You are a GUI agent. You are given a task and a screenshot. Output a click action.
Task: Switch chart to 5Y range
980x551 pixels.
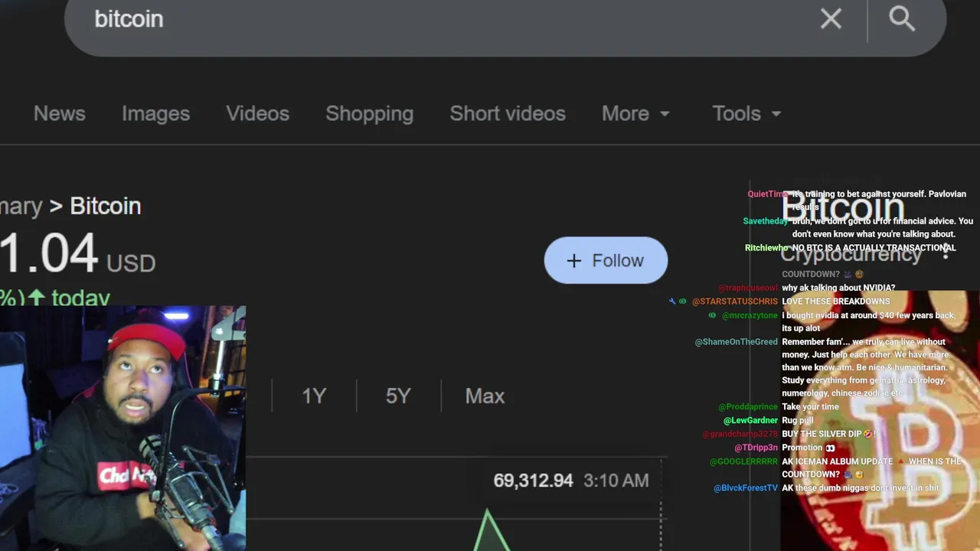point(398,396)
